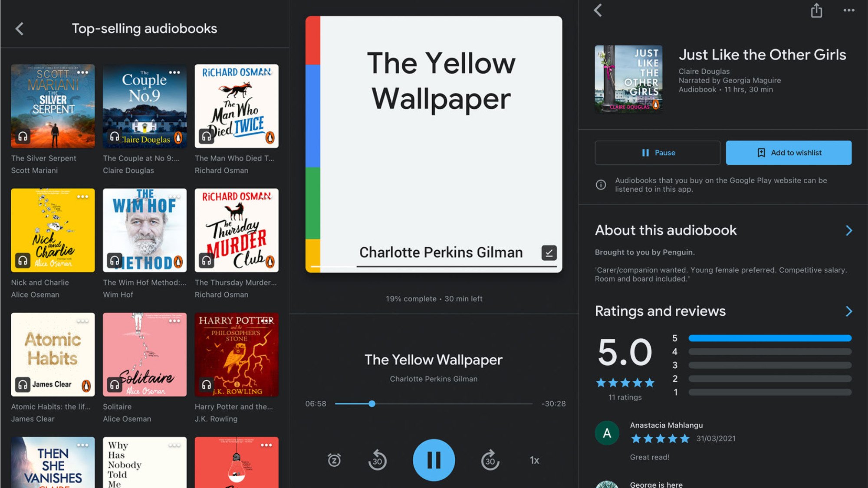868x488 pixels.
Task: Open info icon about Google Play purchases
Action: tap(601, 185)
